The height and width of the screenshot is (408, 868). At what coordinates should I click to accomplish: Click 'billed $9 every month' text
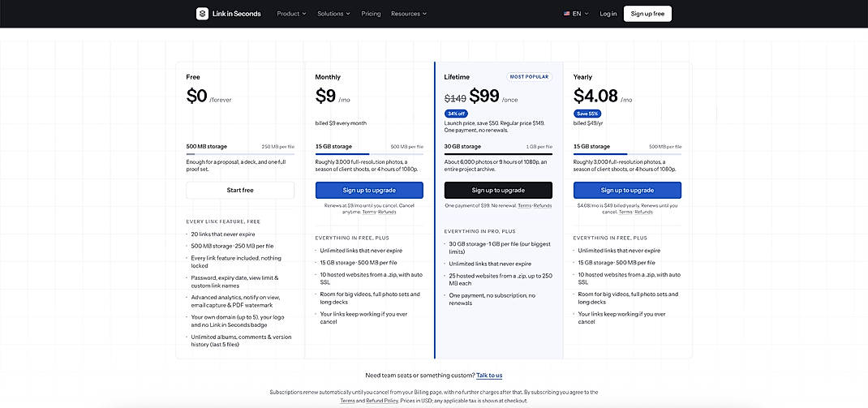tap(341, 123)
